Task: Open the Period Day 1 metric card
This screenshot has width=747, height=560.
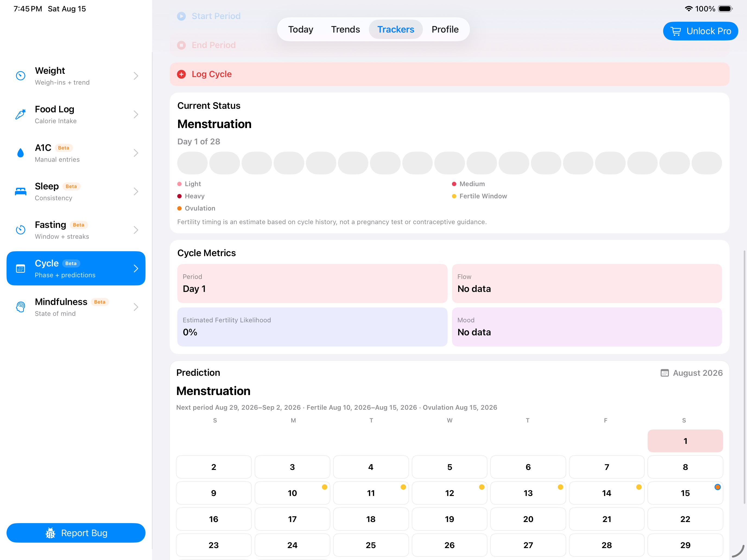Action: (x=312, y=283)
